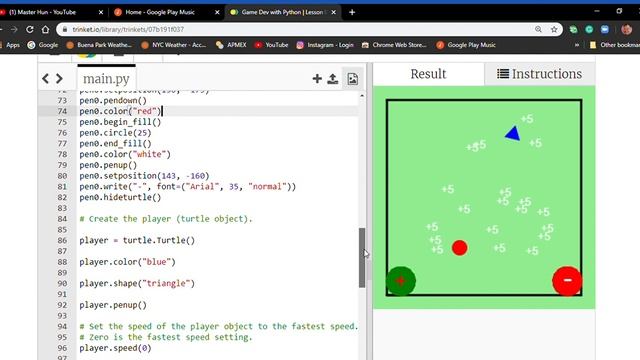
Task: Open the Chrome profile avatar
Action: tap(626, 29)
